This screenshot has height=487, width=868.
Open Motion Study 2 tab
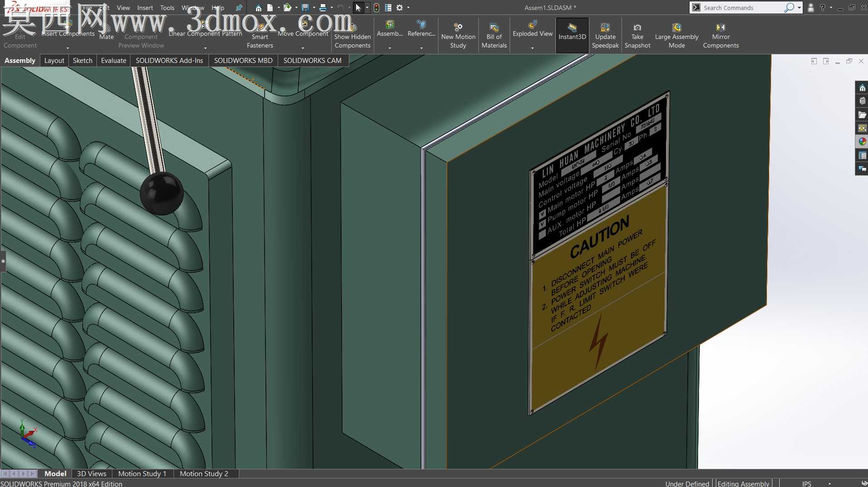click(x=204, y=473)
